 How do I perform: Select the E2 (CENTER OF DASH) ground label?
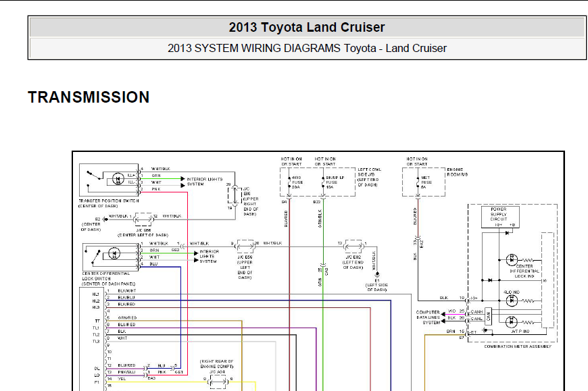(x=91, y=224)
